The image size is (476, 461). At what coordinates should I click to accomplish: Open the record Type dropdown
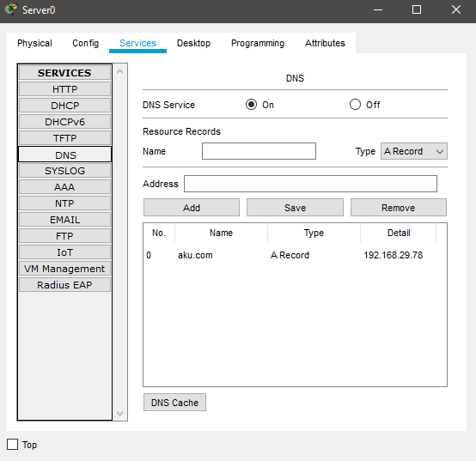point(414,151)
